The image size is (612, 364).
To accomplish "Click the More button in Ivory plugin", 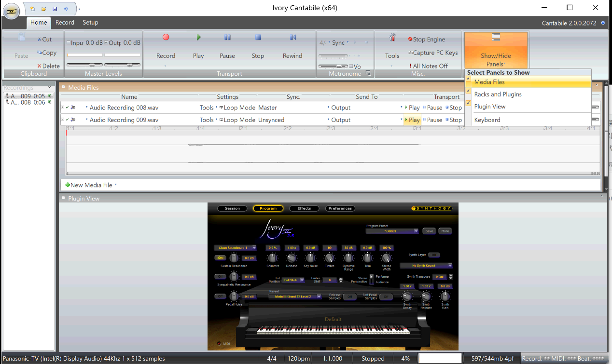I will click(445, 231).
